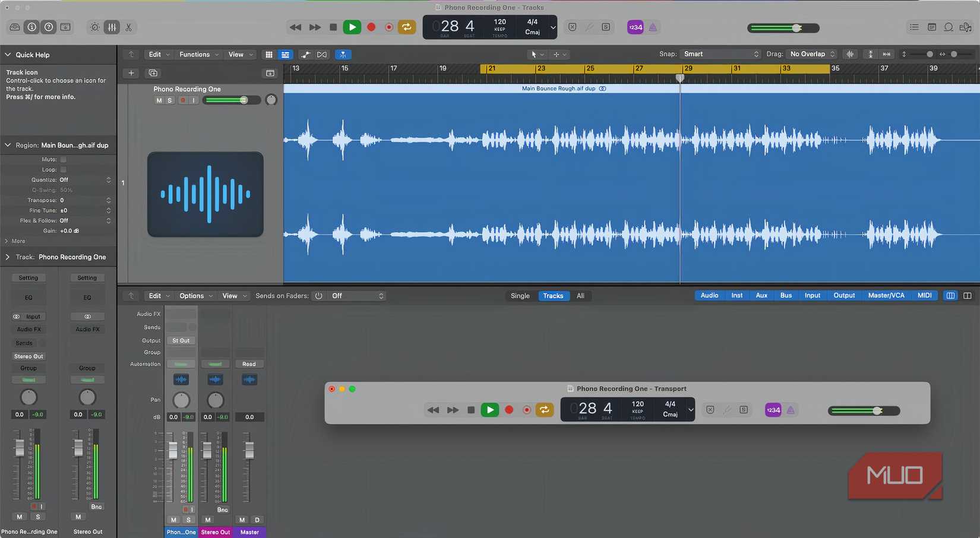Adjust the Phono Recording One volume slider
This screenshot has width=980, height=538.
(244, 100)
